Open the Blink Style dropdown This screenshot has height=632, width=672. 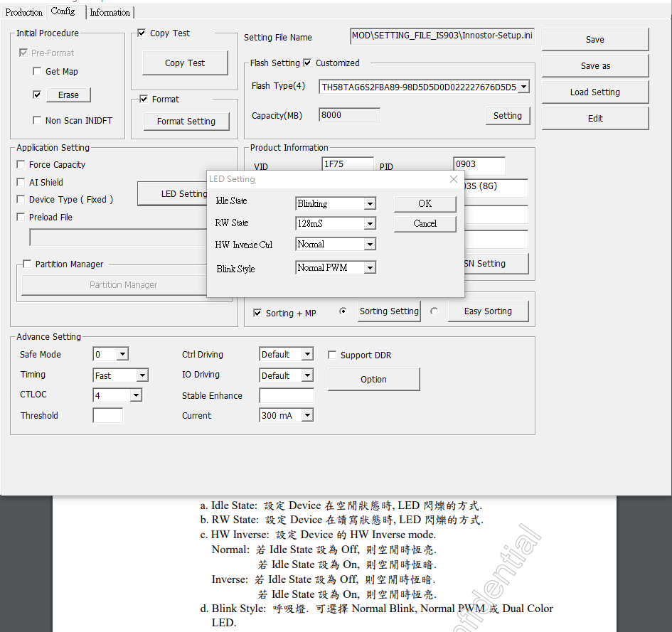[370, 268]
